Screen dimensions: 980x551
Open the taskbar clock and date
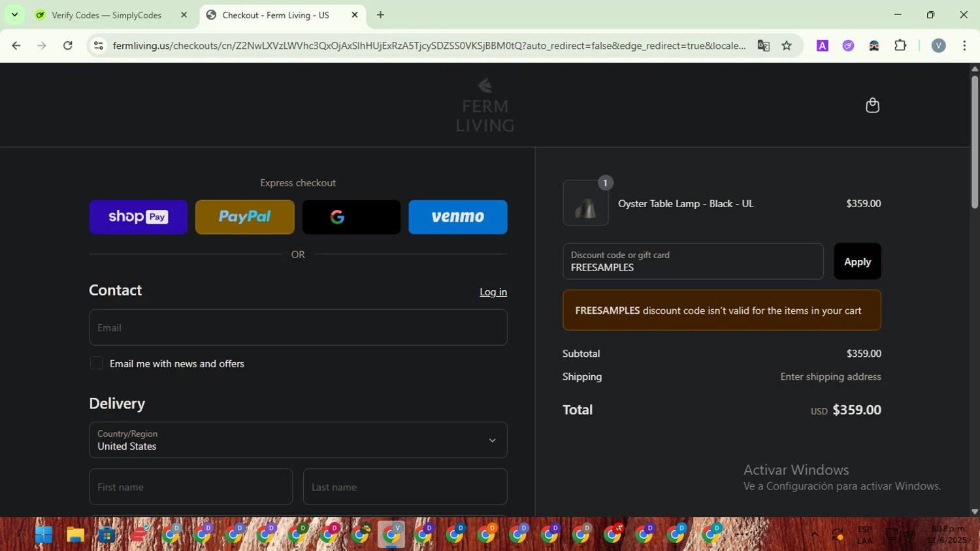948,535
